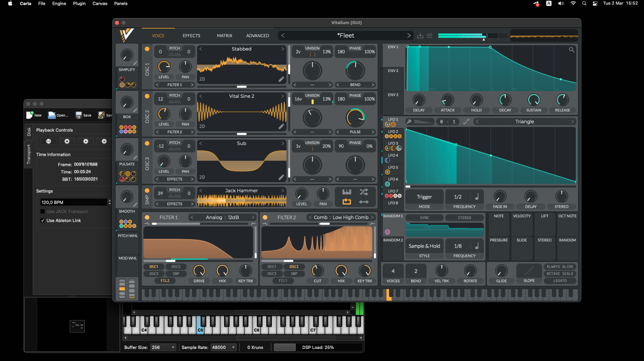The image size is (644, 361).
Task: Select next preset after Fleet
Action: (409, 35)
